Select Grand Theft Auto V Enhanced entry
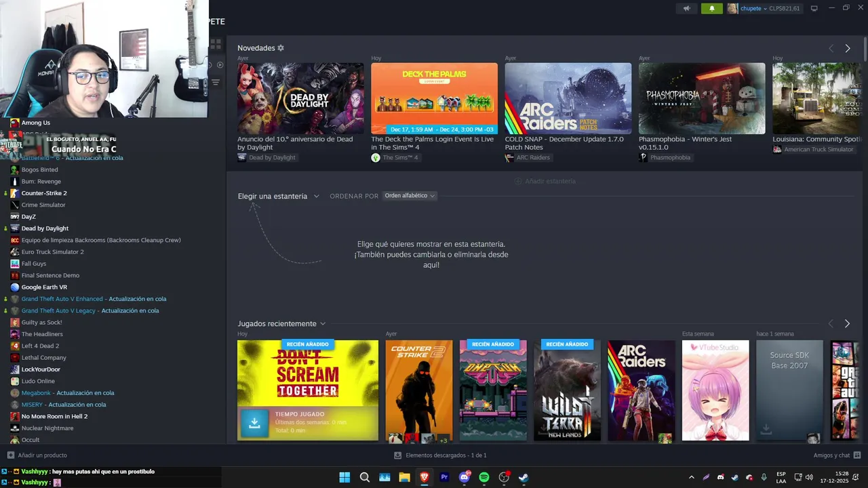This screenshot has width=868, height=488. click(x=94, y=299)
